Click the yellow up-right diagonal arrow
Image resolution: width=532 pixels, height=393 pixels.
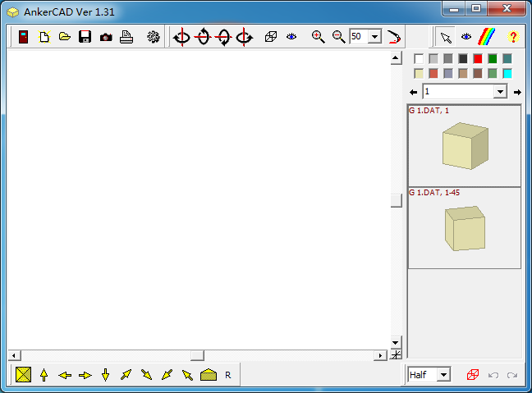(x=126, y=375)
